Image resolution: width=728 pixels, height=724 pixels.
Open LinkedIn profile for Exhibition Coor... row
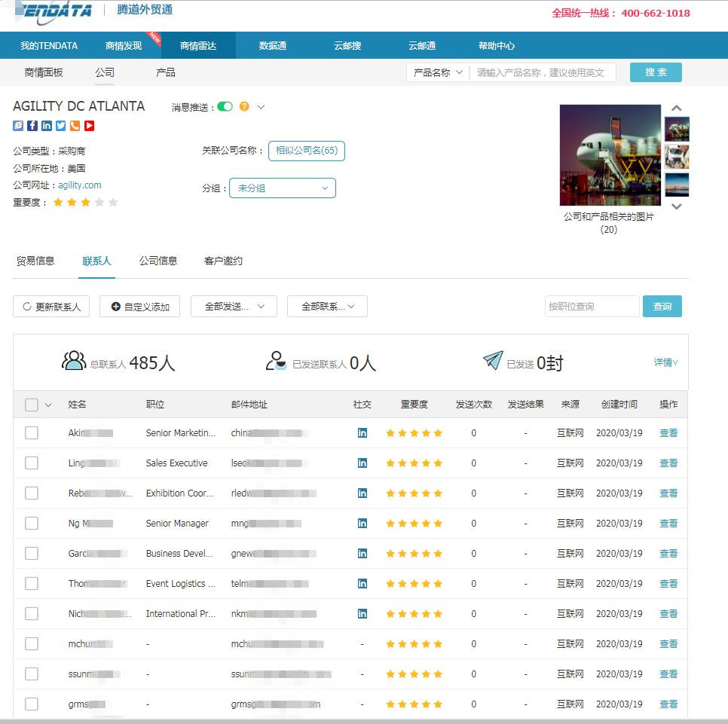pos(362,493)
